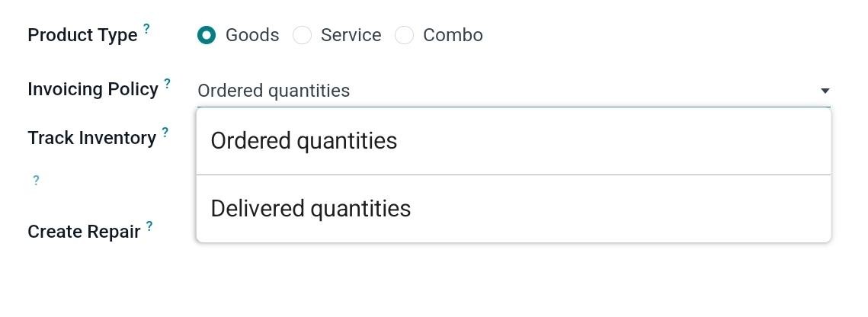Collapse the Invoicing Policy dropdown arrow

click(824, 91)
